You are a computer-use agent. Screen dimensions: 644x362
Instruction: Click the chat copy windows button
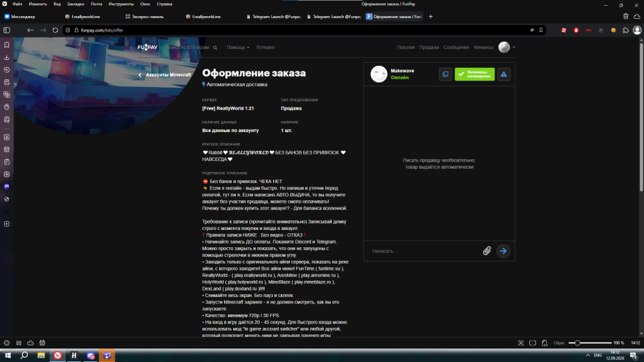tap(445, 74)
